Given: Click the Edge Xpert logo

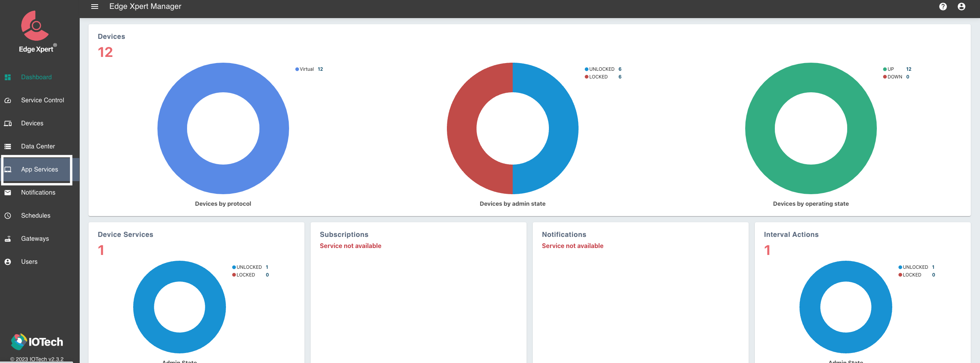Looking at the screenshot, I should [x=37, y=32].
